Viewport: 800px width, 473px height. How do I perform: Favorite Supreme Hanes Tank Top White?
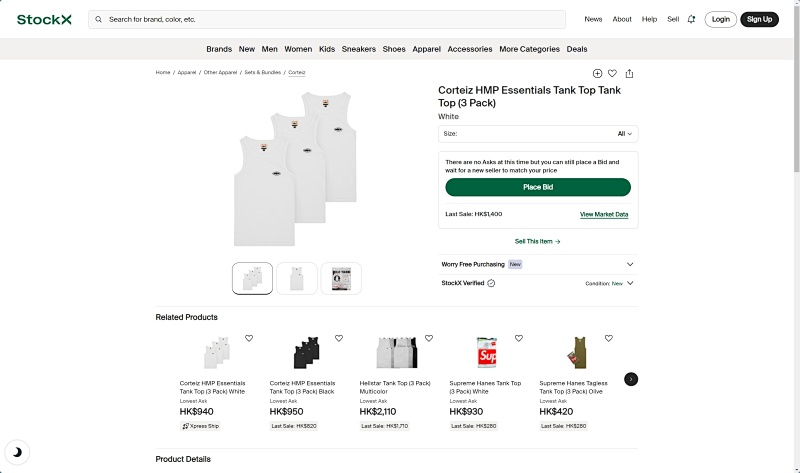[x=518, y=338]
